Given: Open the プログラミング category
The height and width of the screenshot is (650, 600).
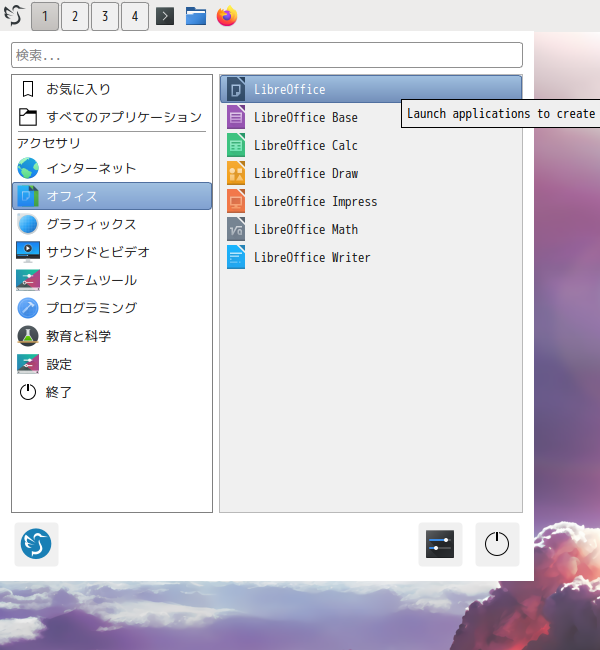Looking at the screenshot, I should (112, 308).
